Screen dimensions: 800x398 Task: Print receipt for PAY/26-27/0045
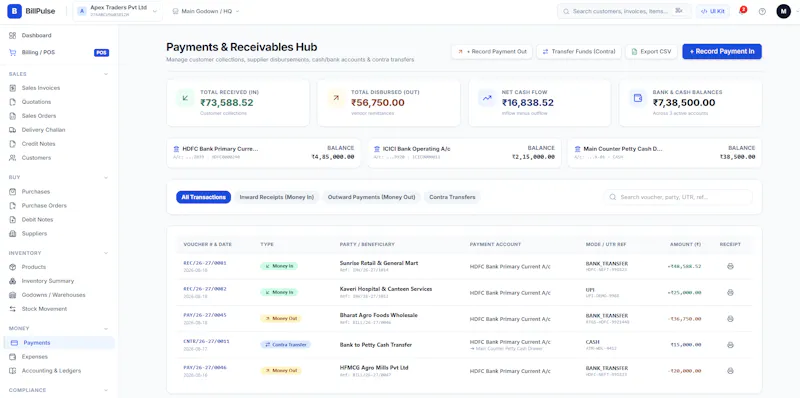pyautogui.click(x=730, y=318)
